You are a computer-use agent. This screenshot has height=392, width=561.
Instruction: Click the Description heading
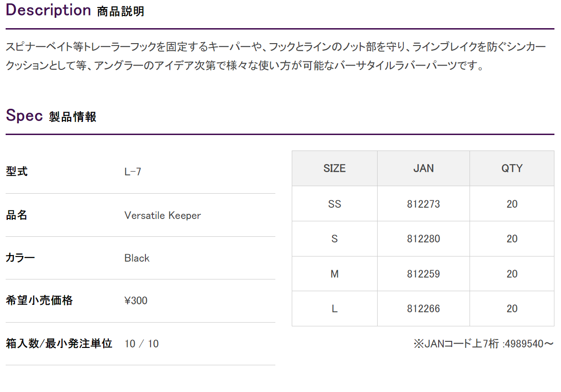click(75, 10)
